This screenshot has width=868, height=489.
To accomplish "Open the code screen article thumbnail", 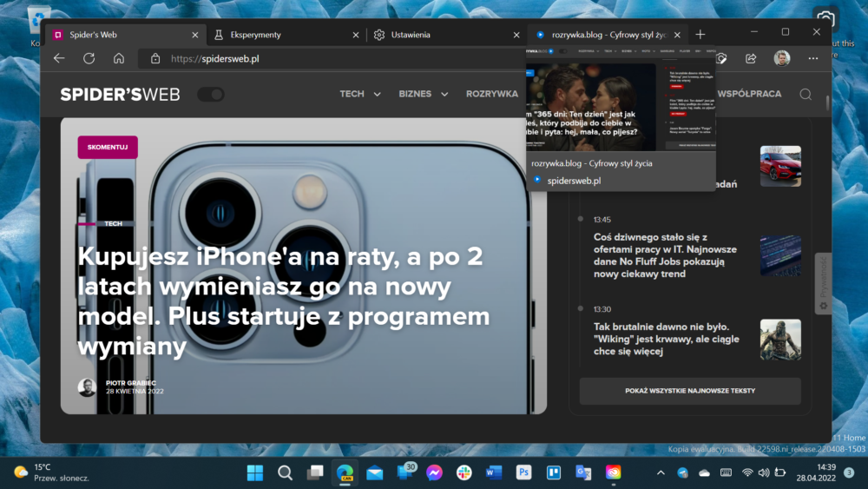I will pyautogui.click(x=780, y=255).
